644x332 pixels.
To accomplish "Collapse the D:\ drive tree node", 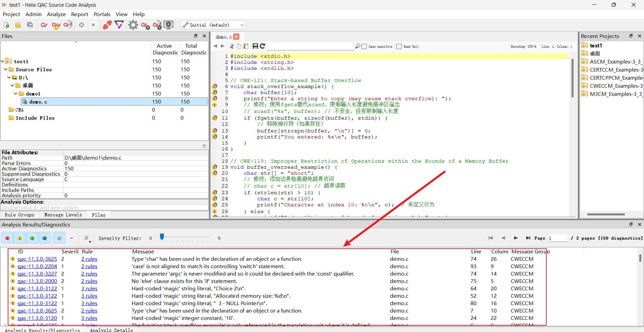I will point(9,77).
